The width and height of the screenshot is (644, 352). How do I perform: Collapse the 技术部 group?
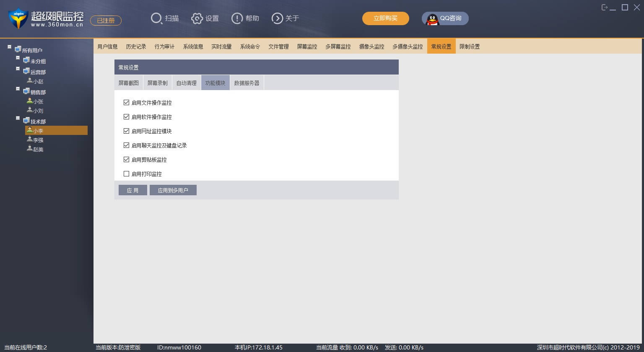click(x=18, y=119)
